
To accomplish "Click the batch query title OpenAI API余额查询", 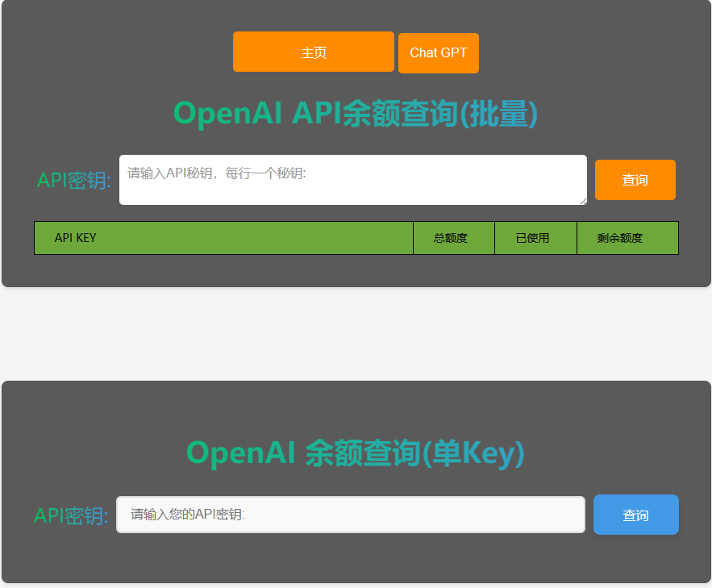I will point(356,113).
